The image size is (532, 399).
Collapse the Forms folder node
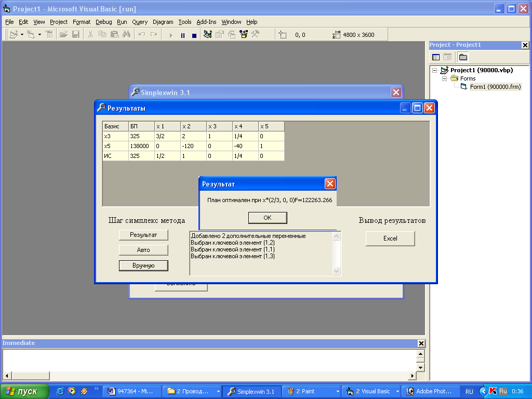pyautogui.click(x=445, y=79)
